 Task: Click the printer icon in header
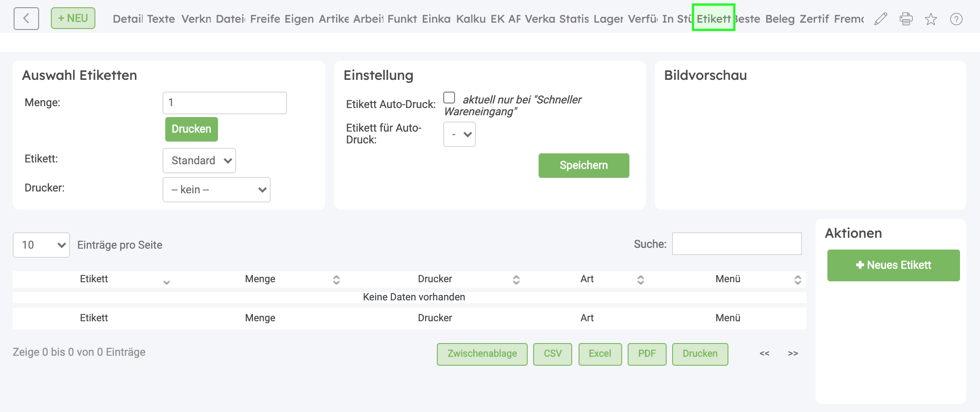click(x=906, y=19)
